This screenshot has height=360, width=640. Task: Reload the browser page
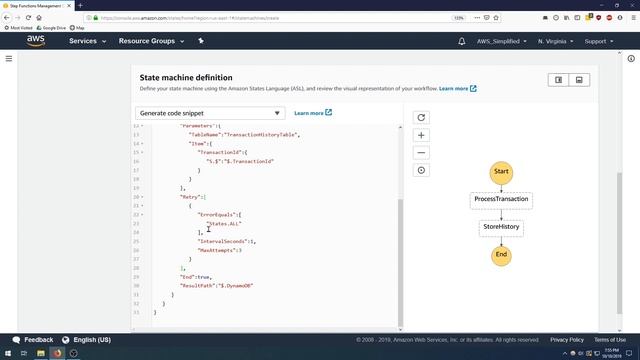pos(28,18)
